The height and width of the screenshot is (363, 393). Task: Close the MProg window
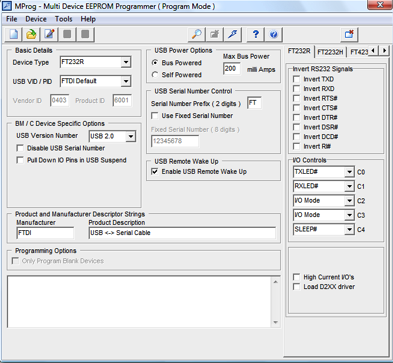point(380,5)
